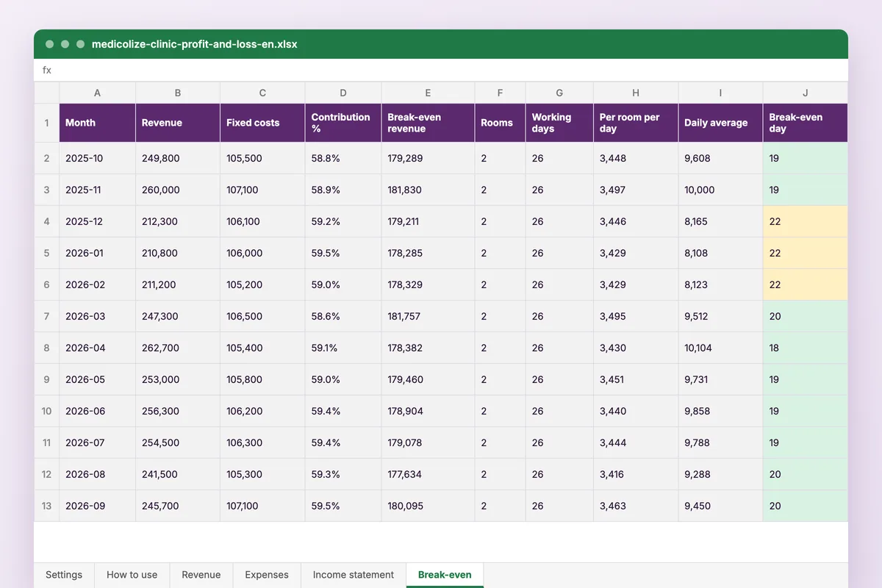Click the Revenue header cell
Screen dimensions: 882x588
[178, 123]
